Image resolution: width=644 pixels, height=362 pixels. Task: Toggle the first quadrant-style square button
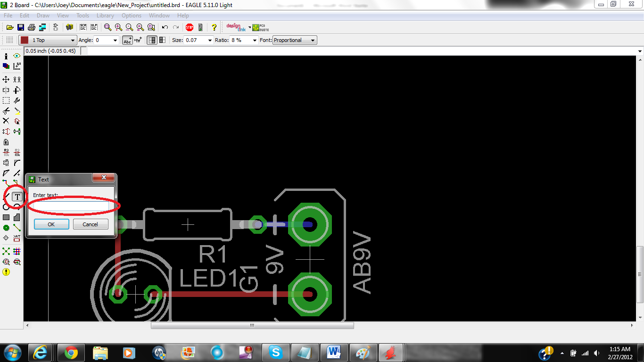pos(152,40)
